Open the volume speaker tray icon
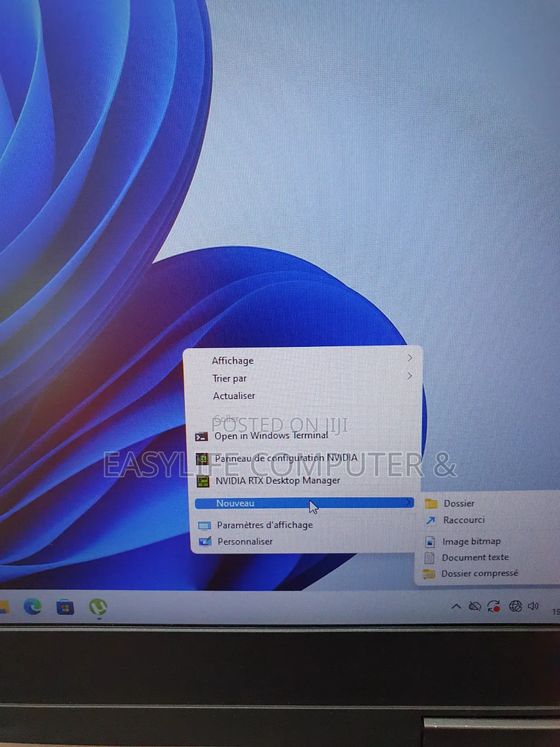 point(533,606)
